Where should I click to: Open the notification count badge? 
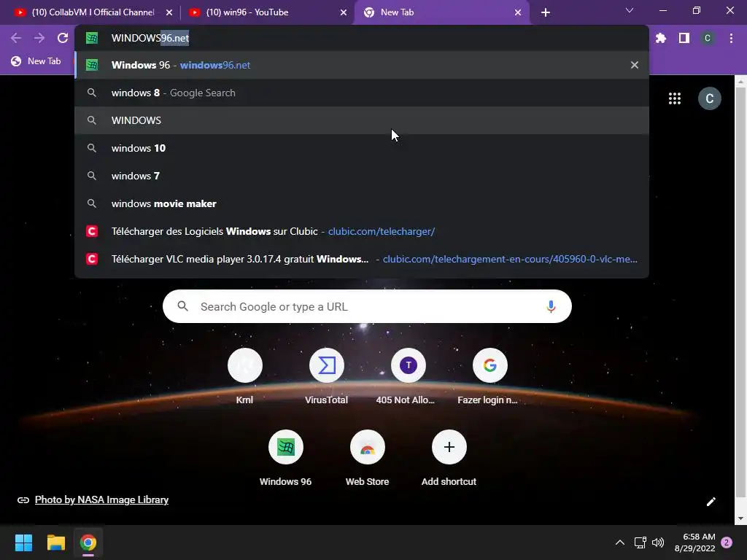(x=727, y=542)
